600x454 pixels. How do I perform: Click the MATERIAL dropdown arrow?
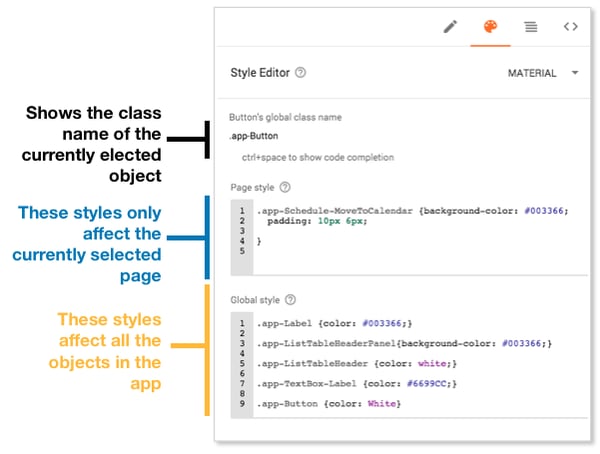pos(575,72)
